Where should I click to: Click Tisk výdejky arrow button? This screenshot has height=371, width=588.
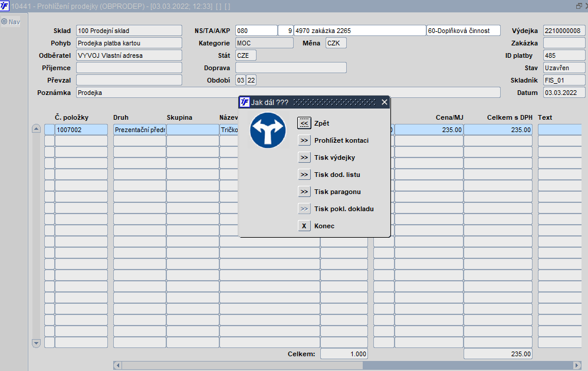pos(304,157)
